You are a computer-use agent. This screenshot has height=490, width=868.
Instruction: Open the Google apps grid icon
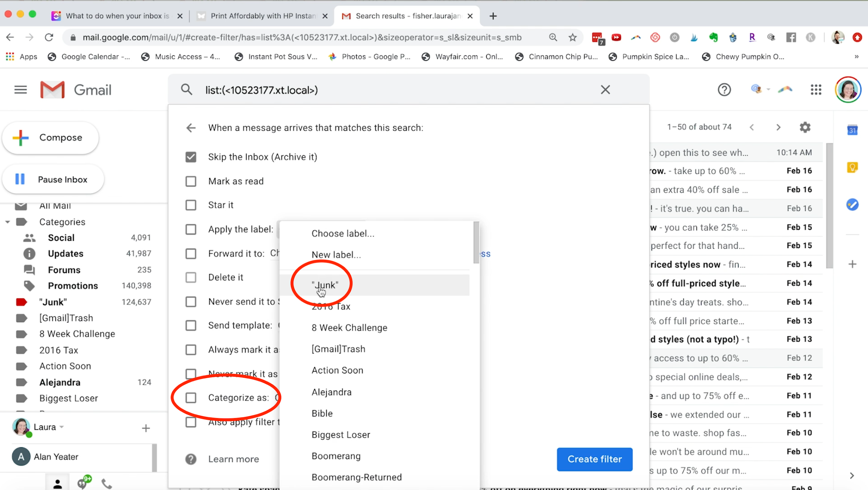click(x=816, y=90)
